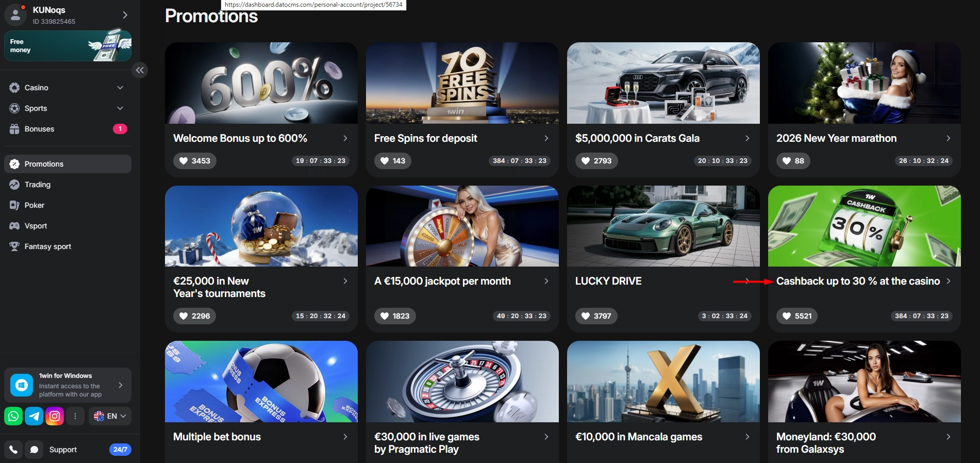Image resolution: width=980 pixels, height=463 pixels.
Task: Open the Vsport section
Action: [36, 226]
